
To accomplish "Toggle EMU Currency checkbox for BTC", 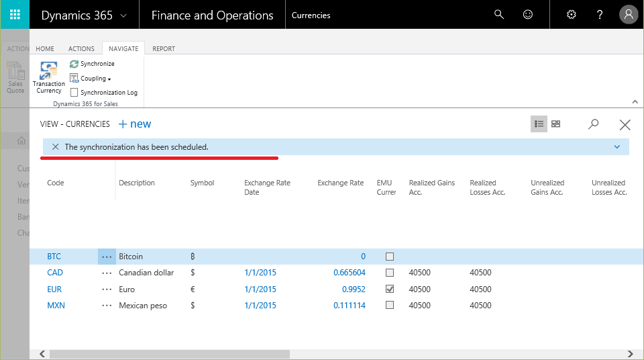I will (390, 257).
